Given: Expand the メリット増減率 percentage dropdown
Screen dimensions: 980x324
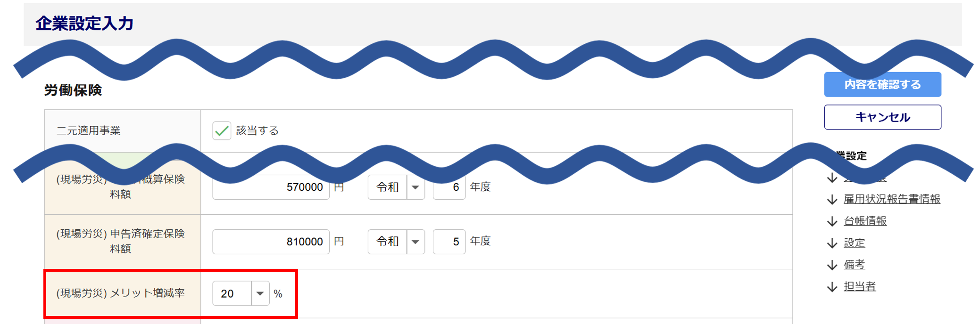Looking at the screenshot, I should click(x=260, y=293).
